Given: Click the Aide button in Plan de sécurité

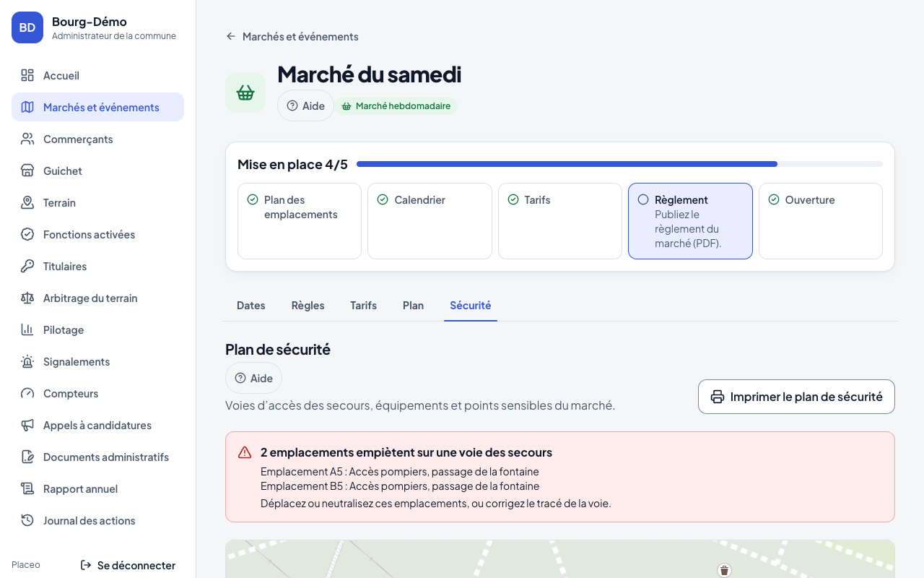Looking at the screenshot, I should (253, 378).
